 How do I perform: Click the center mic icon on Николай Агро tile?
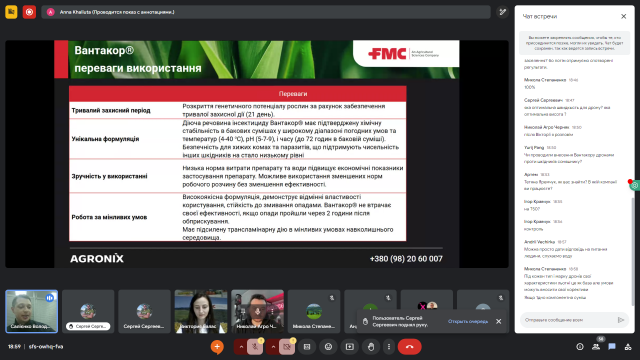[x=258, y=311]
